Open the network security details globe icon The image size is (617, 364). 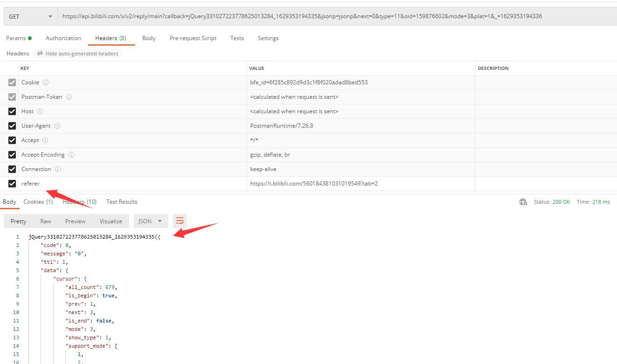(x=523, y=202)
